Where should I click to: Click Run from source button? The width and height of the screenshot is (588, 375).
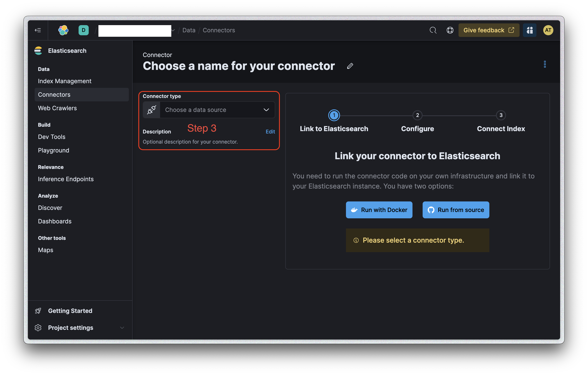pos(456,210)
